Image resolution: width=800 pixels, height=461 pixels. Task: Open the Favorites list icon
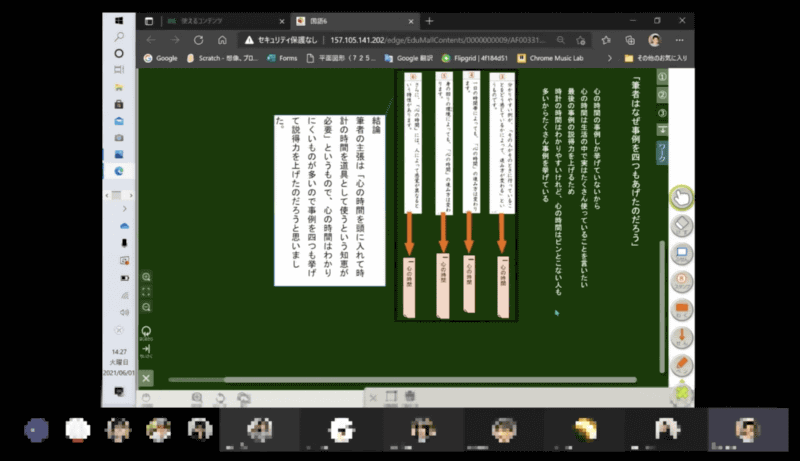click(606, 40)
